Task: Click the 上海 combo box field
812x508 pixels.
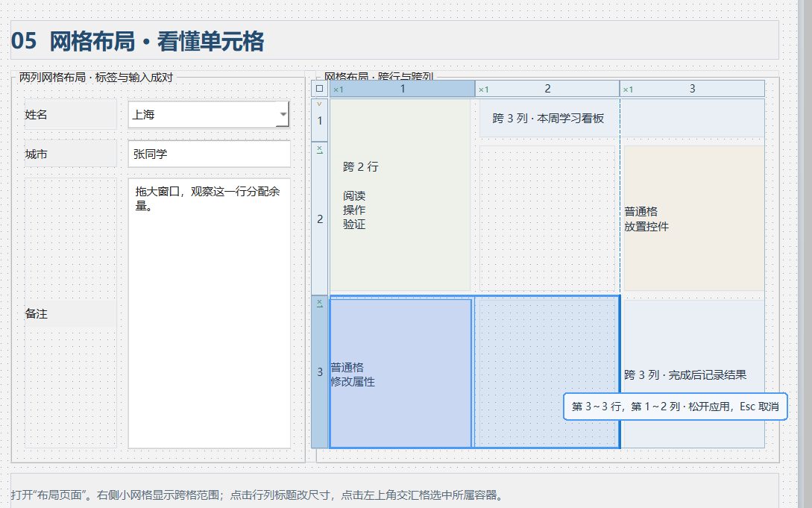Action: click(209, 114)
